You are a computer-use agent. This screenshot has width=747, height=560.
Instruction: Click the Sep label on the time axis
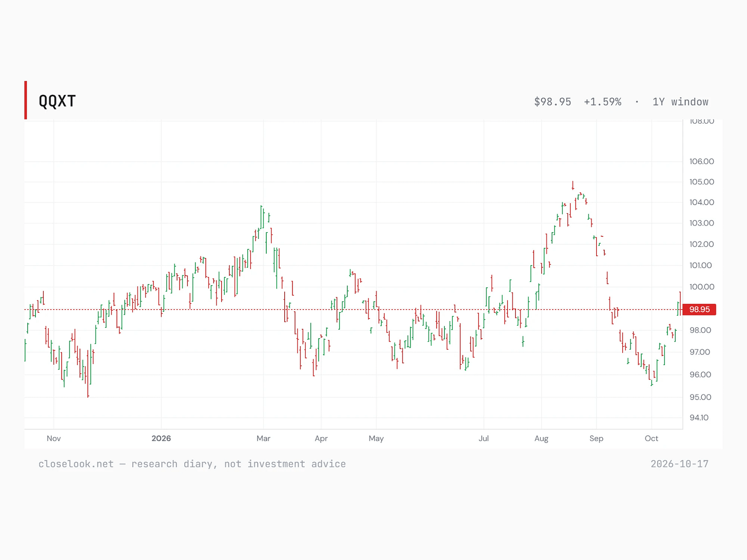[596, 438]
